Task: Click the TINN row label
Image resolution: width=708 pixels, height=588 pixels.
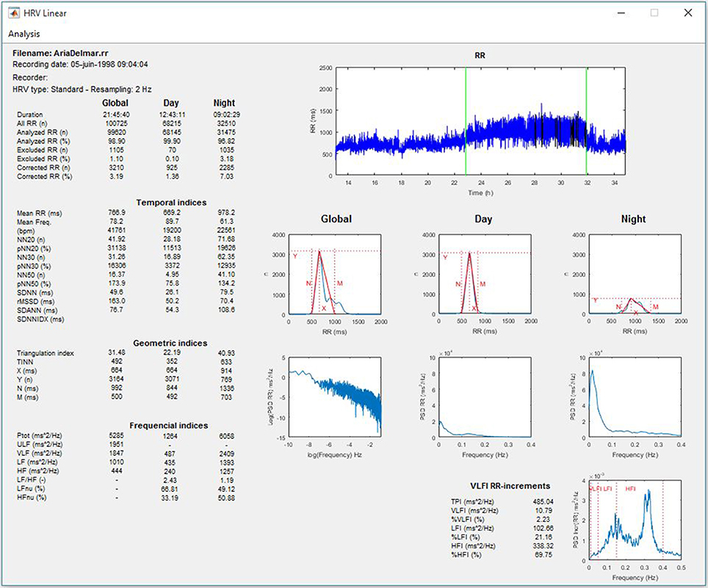Action: coord(25,362)
